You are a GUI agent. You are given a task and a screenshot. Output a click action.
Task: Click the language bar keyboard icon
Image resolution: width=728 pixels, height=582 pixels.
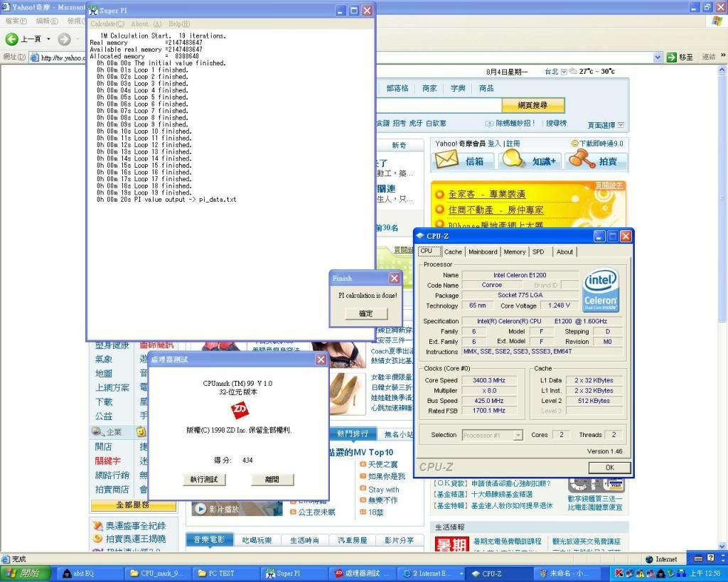pyautogui.click(x=698, y=559)
